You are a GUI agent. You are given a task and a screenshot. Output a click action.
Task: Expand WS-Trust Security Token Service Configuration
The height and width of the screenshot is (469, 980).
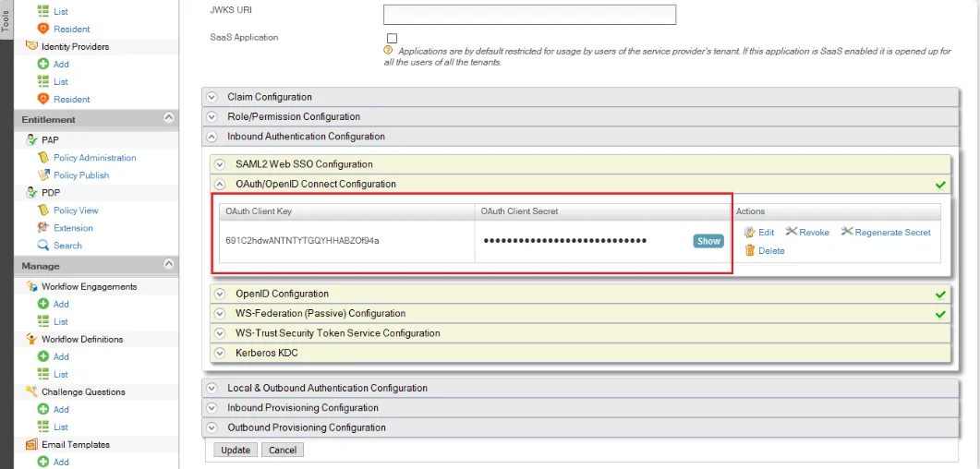tap(581, 333)
